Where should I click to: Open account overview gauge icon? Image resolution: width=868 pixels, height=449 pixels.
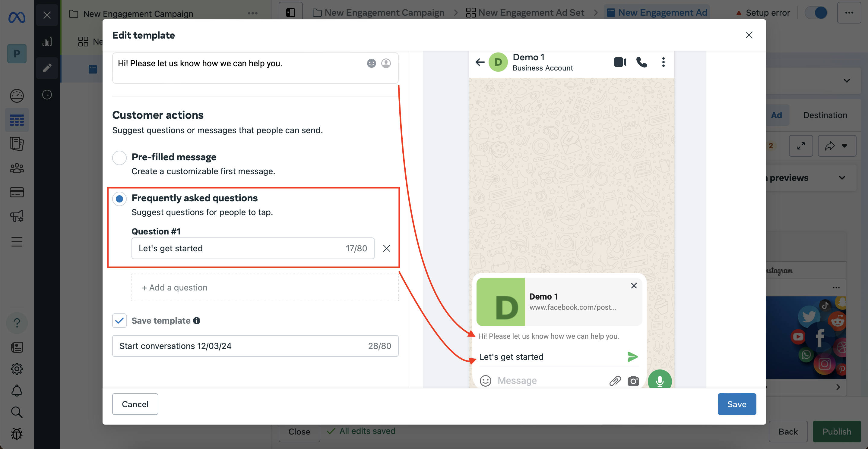pyautogui.click(x=17, y=96)
